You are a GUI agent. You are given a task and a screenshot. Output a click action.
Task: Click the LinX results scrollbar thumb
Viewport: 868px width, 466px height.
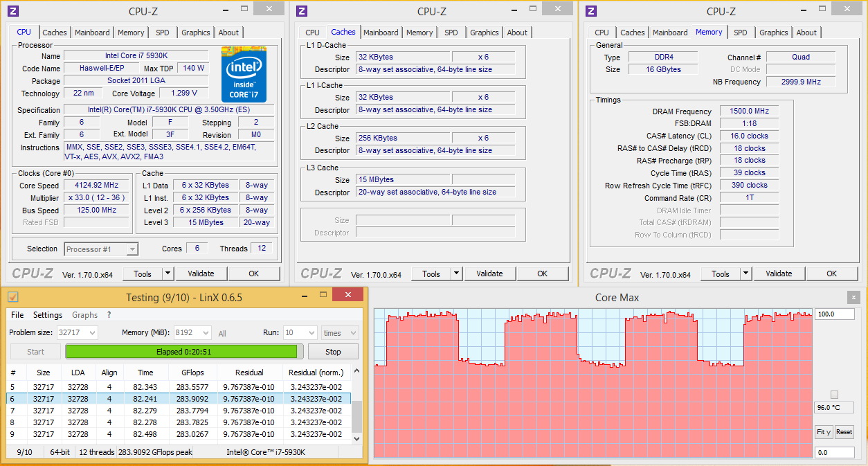(357, 415)
